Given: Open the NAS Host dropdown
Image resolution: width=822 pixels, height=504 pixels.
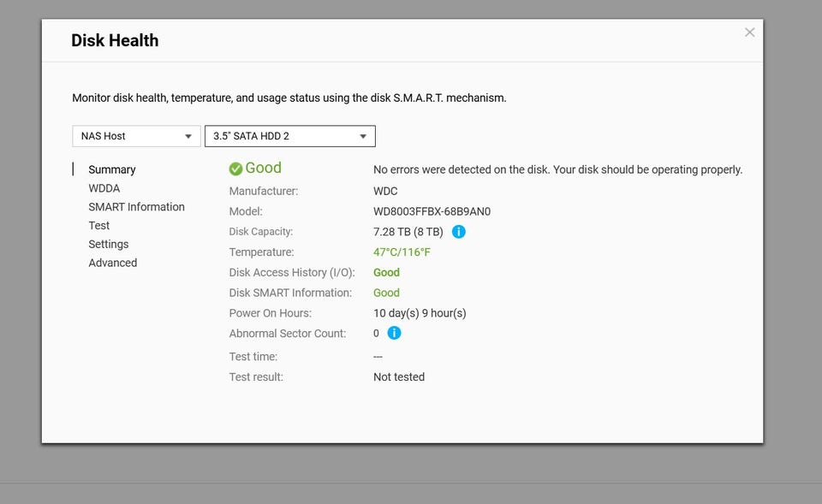Looking at the screenshot, I should [x=136, y=136].
